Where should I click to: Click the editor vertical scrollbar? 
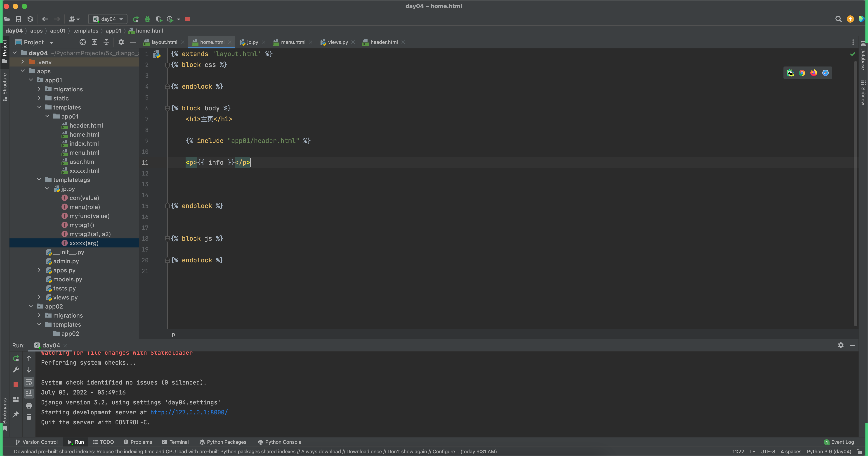[855, 192]
